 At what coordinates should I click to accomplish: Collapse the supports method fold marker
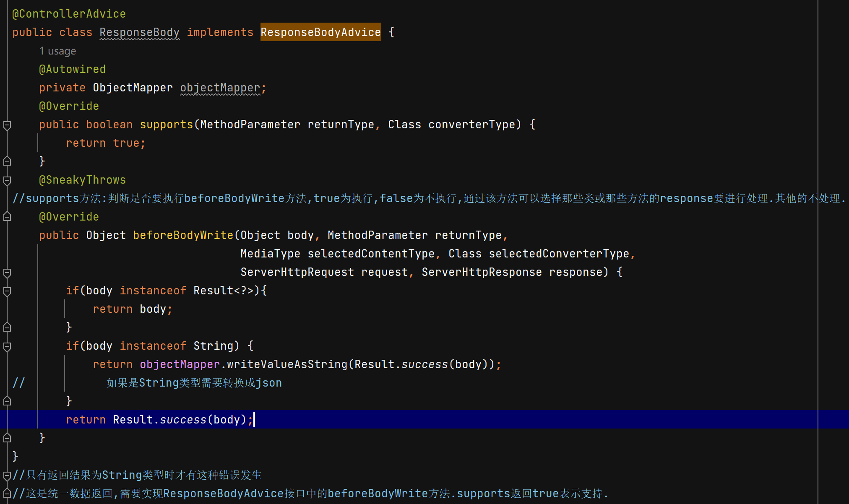point(7,125)
